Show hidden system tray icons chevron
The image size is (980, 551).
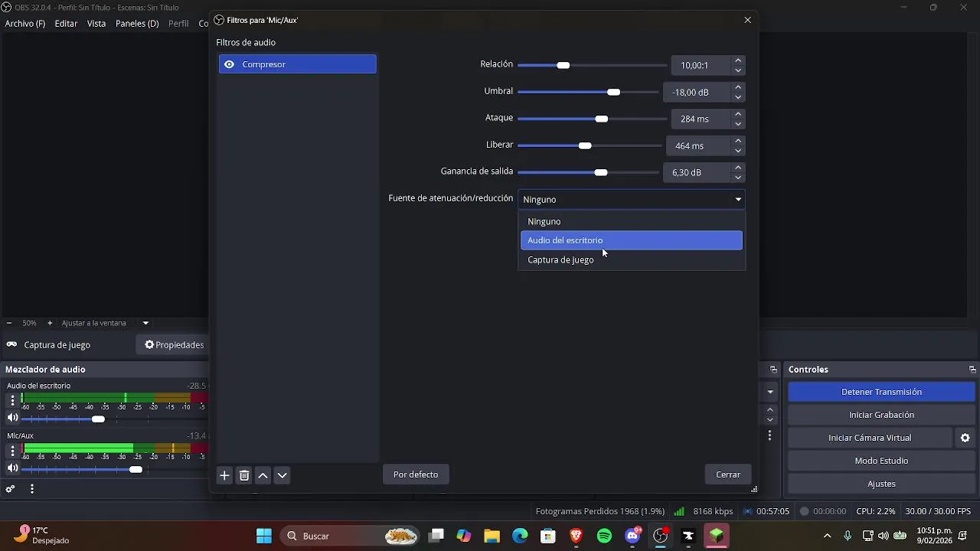[x=827, y=536]
